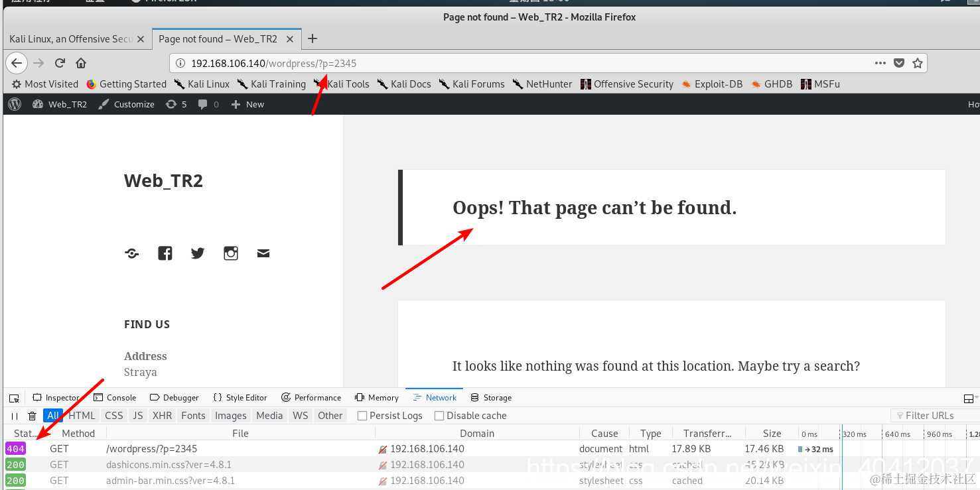Image resolution: width=980 pixels, height=490 pixels.
Task: Open the Exploit-DB bookmark
Action: pos(711,84)
